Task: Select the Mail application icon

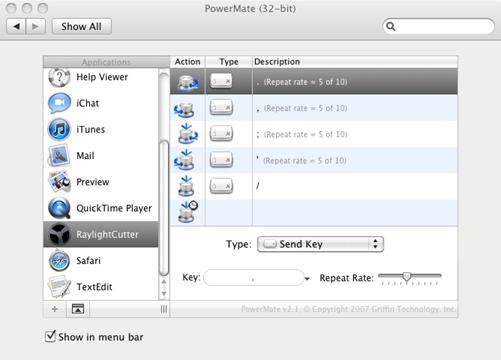Action: (59, 156)
